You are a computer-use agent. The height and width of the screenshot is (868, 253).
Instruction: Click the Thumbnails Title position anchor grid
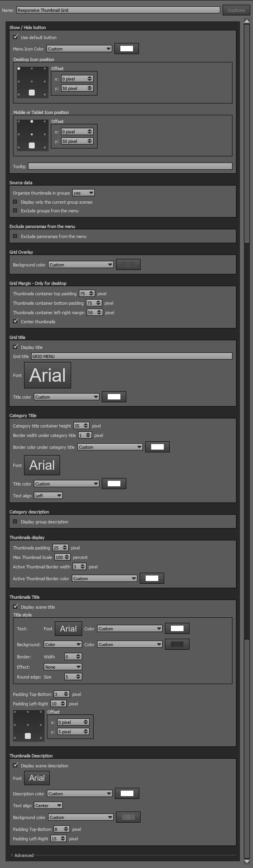point(28,725)
